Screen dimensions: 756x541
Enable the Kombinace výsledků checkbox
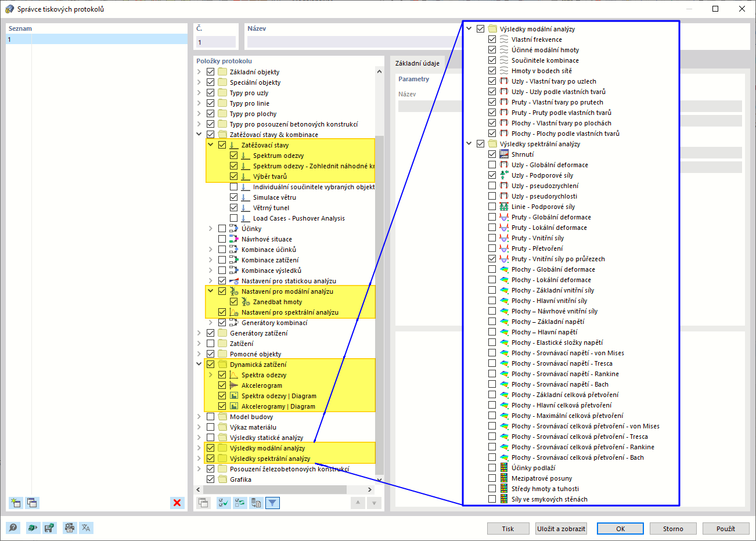click(x=222, y=270)
